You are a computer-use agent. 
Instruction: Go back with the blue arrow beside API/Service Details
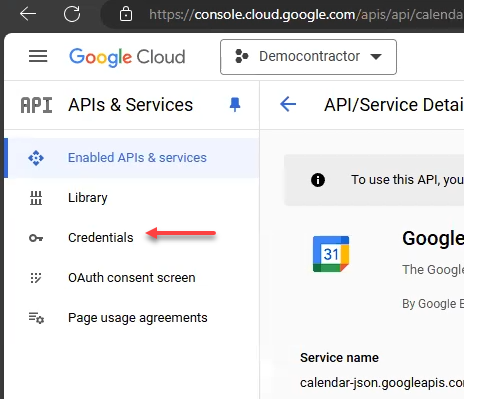288,104
